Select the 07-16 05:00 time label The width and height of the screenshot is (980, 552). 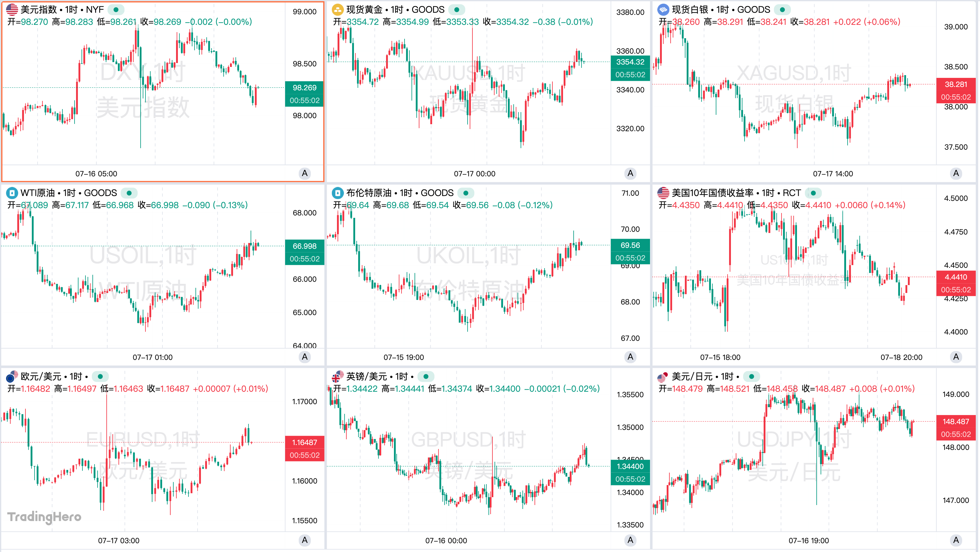pyautogui.click(x=96, y=174)
